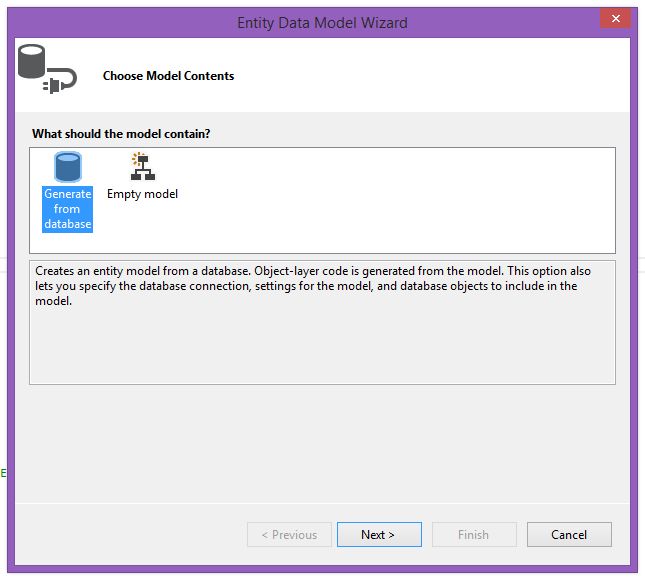Click empty gray area left of Previous button
This screenshot has height=582, width=645.
click(x=130, y=535)
